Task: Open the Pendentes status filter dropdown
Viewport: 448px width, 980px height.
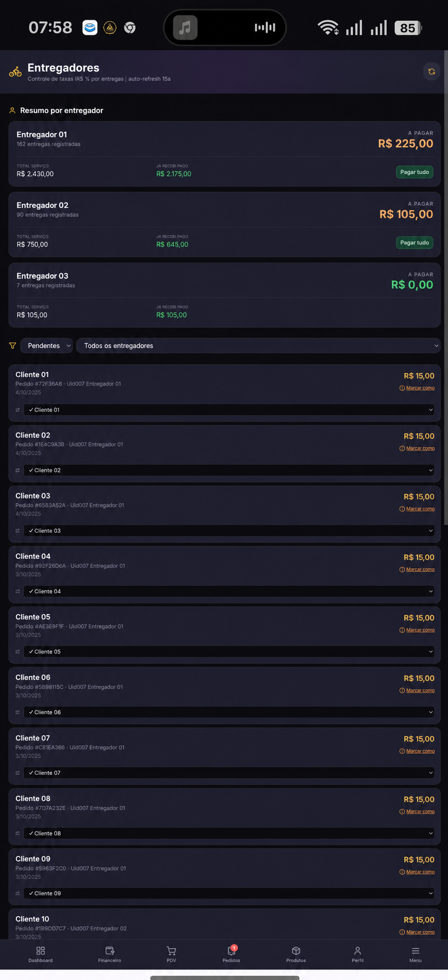Action: click(x=46, y=346)
